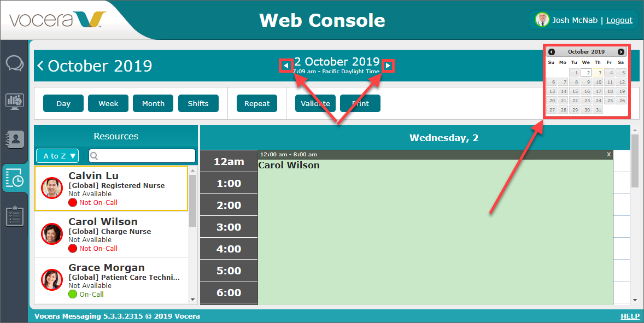Viewport: 644px width, 323px height.
Task: Select Calvin Lu resource card
Action: 111,189
